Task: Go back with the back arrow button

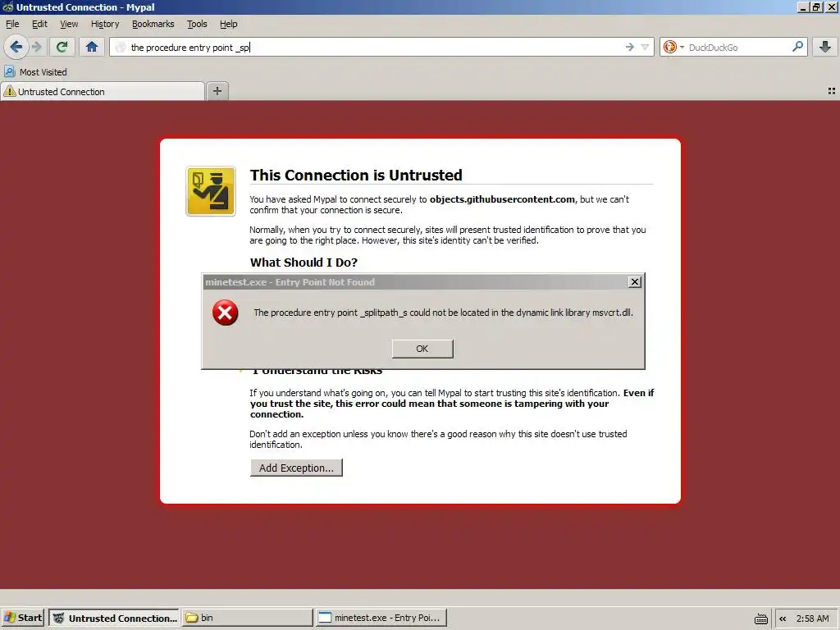Action: 16,47
